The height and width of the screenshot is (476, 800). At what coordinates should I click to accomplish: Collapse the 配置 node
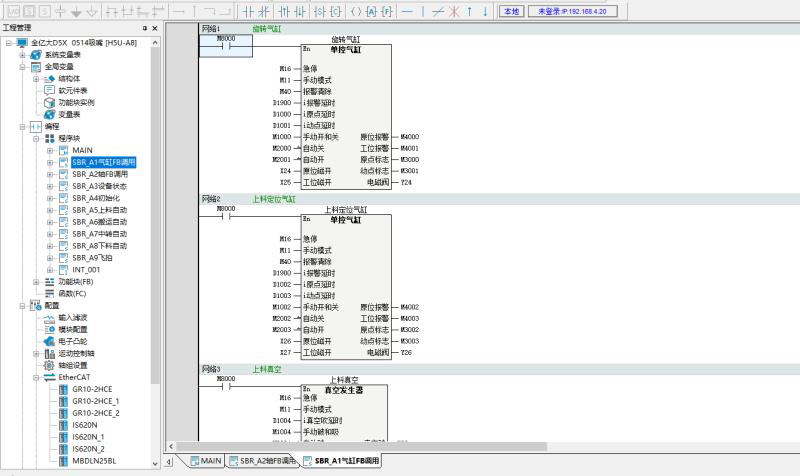22,306
